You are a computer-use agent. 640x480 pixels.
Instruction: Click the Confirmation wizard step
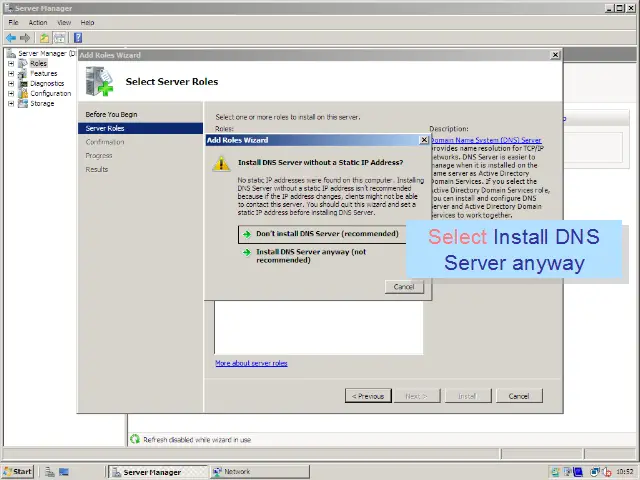pos(105,142)
